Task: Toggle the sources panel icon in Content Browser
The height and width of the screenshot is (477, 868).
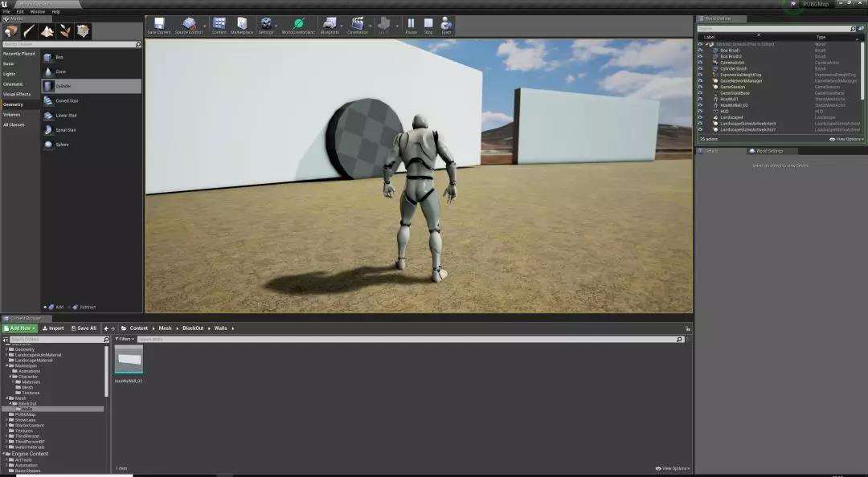Action: click(6, 339)
